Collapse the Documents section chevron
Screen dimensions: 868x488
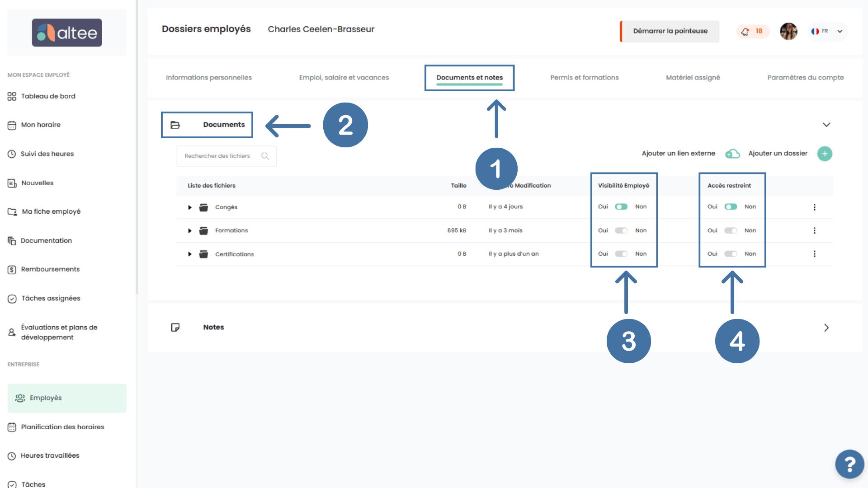tap(826, 125)
